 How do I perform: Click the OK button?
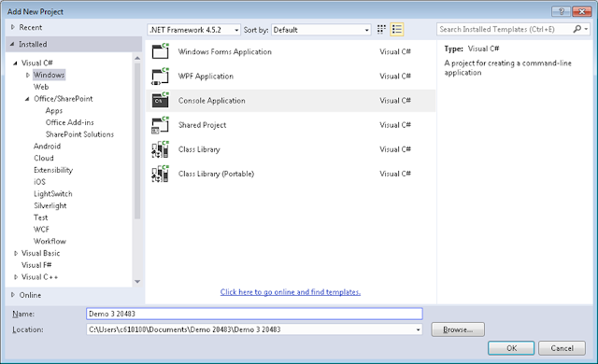[x=511, y=348]
